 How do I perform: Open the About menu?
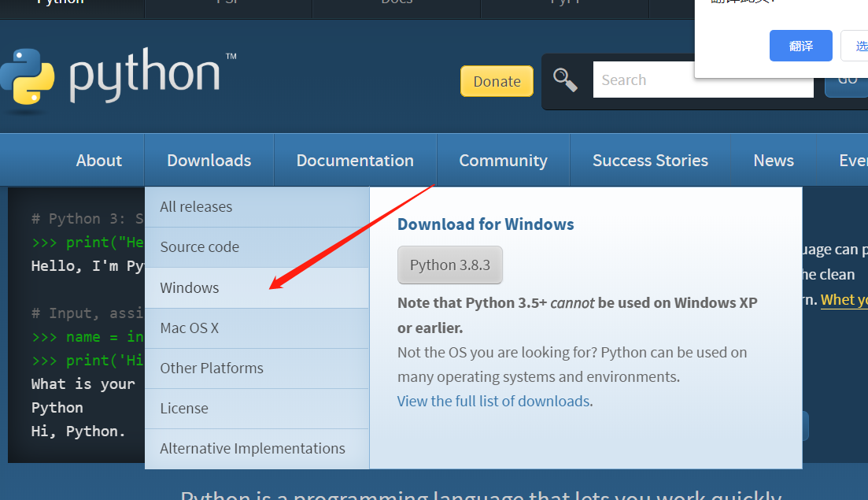[x=99, y=160]
